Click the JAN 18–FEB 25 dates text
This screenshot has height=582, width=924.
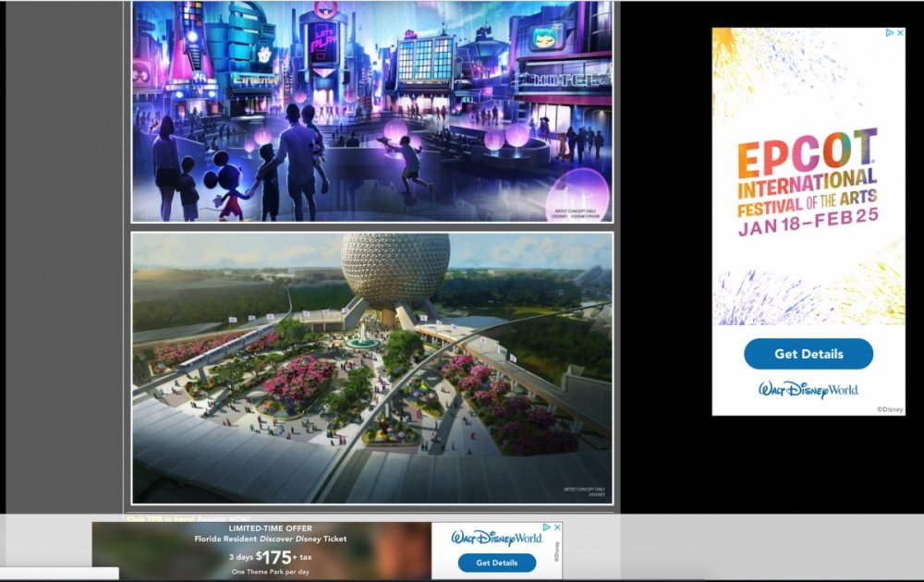(807, 226)
